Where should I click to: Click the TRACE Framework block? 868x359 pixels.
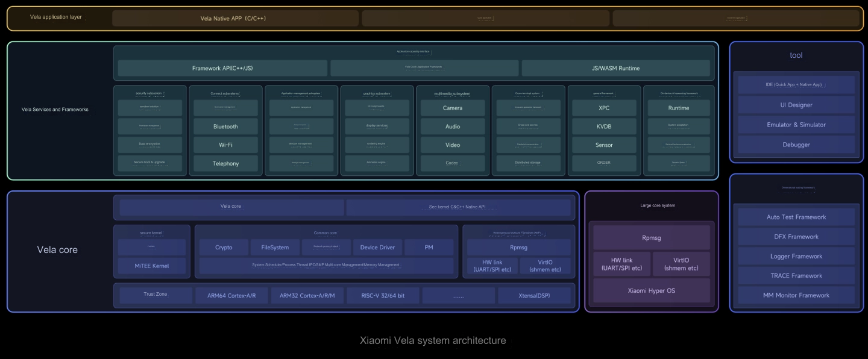click(796, 275)
